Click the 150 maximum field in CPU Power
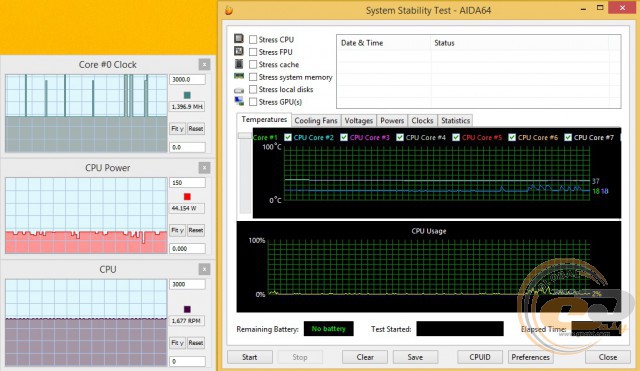Screen dimensions: 640x371 tap(187, 183)
